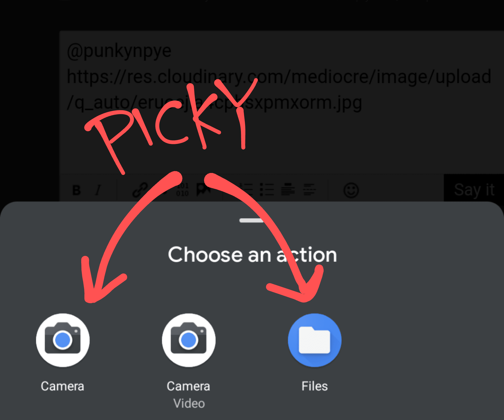Insert a code block with the 101 010 icon
Viewport: 504px width, 420px height.
point(182,189)
